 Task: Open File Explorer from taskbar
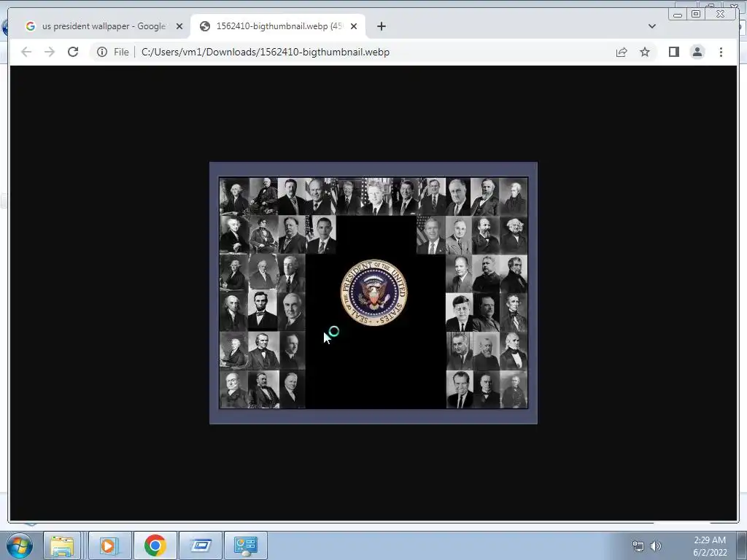click(62, 545)
